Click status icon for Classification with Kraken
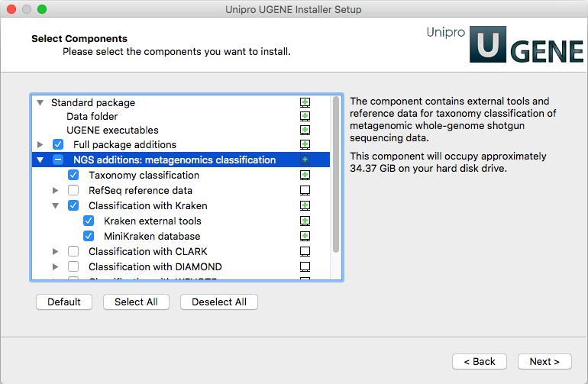Viewport: 588px width, 384px height. point(305,205)
